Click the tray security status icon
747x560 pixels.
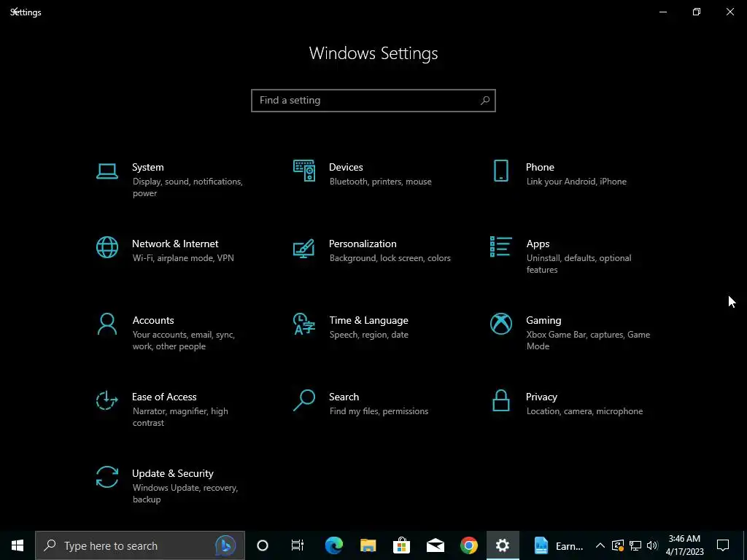618,545
